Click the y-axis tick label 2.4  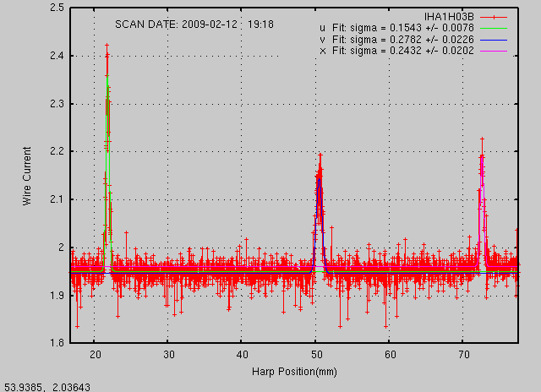click(x=57, y=56)
